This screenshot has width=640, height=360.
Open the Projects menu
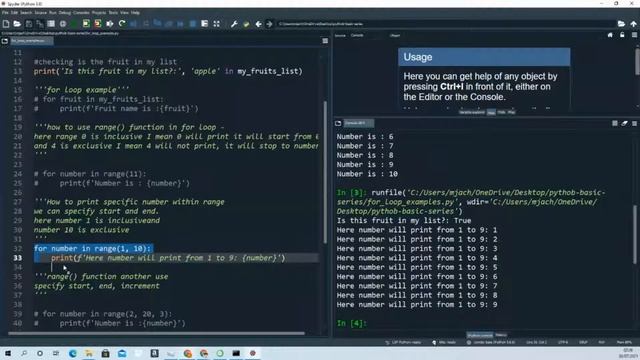pyautogui.click(x=99, y=13)
